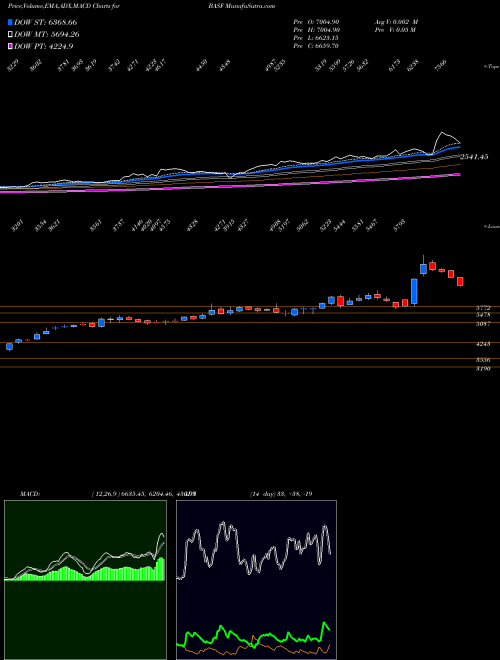Click the white DOW MT legend swatch

tap(11, 35)
